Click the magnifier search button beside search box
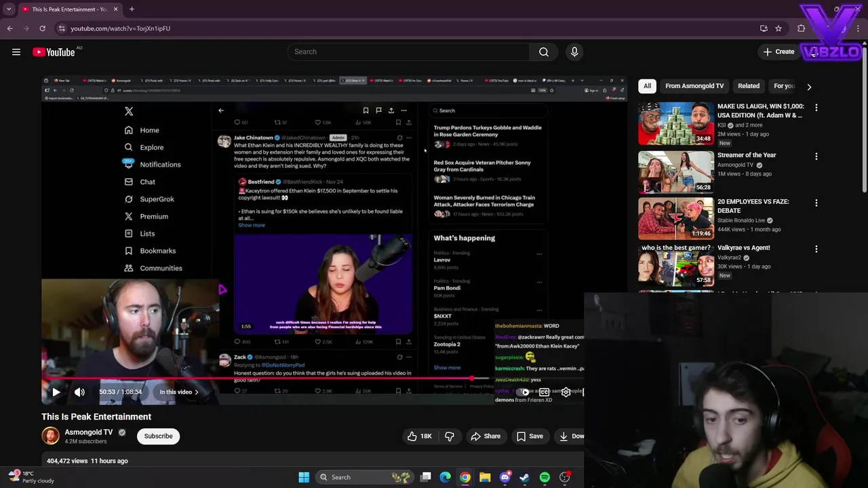Image resolution: width=868 pixels, height=488 pixels. (x=544, y=52)
